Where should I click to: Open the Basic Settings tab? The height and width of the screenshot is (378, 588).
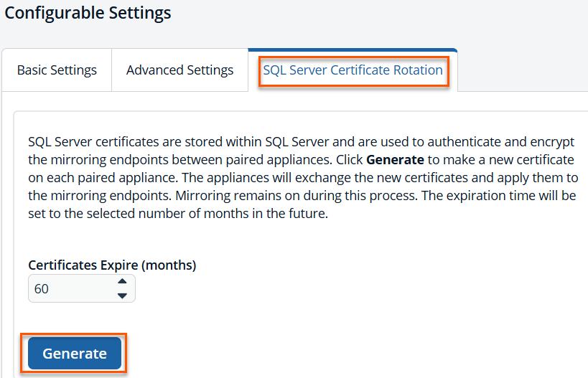point(57,70)
